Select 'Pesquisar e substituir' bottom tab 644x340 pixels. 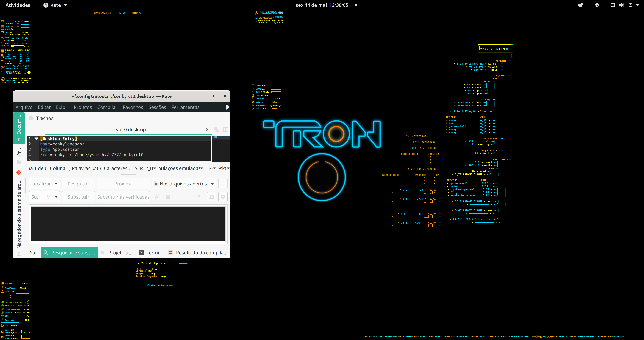[x=69, y=253]
